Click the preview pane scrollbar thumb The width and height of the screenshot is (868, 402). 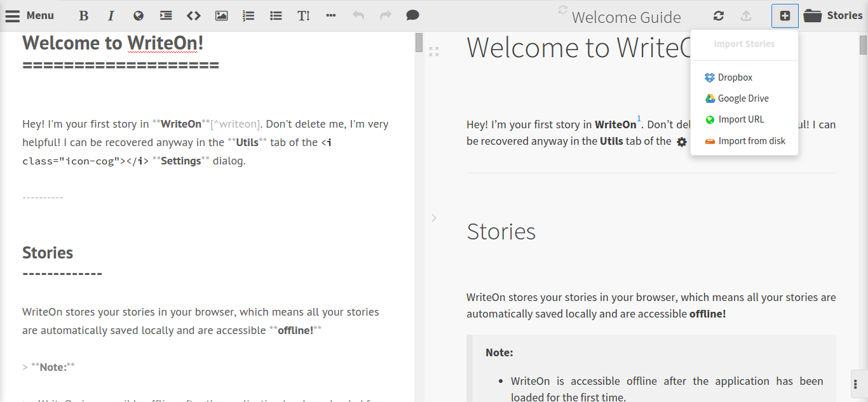coord(863,46)
